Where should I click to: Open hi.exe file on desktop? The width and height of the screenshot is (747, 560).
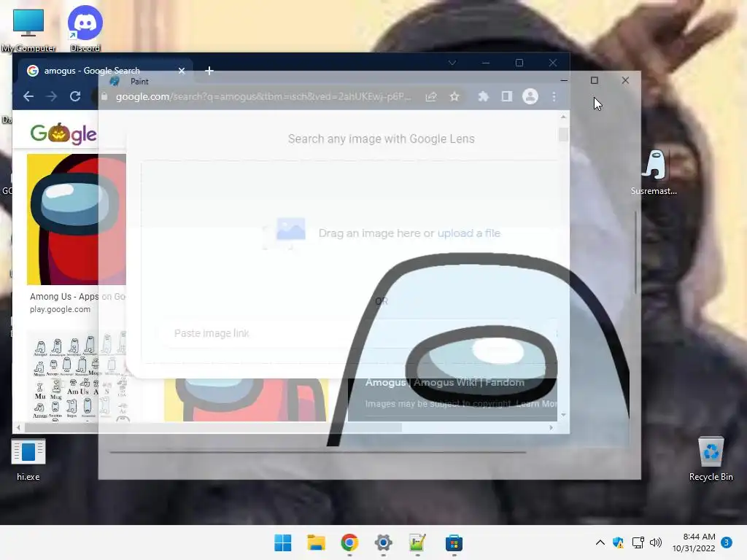(x=28, y=460)
